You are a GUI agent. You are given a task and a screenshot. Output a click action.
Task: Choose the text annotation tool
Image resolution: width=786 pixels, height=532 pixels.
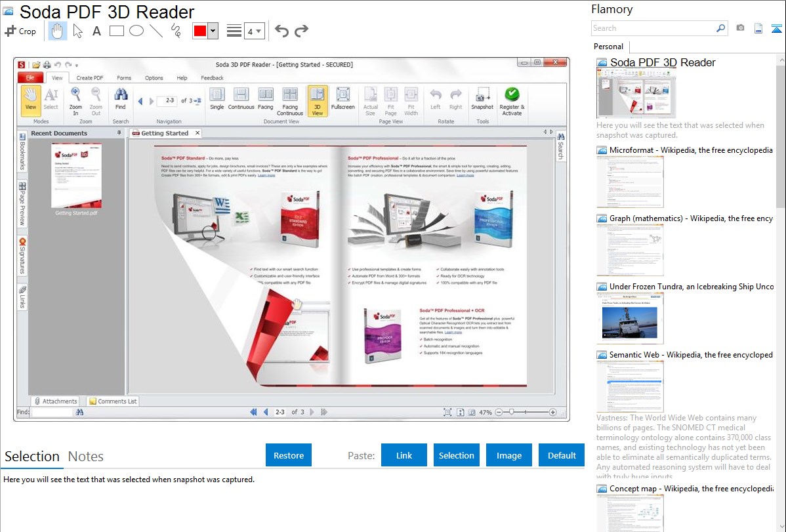(96, 31)
